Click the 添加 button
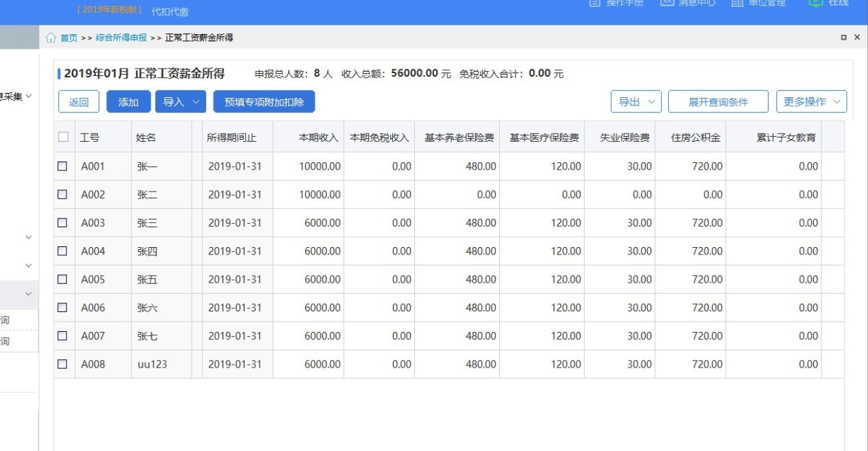Screen dimensions: 868x451 pyautogui.click(x=129, y=102)
